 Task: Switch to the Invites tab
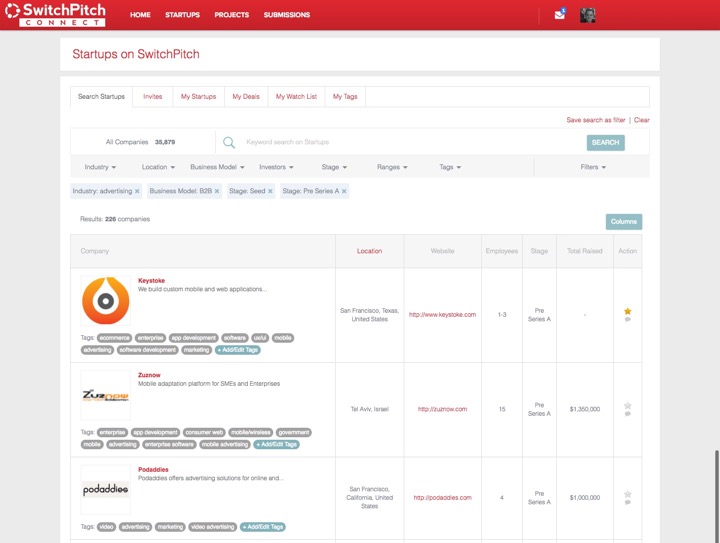(x=152, y=96)
